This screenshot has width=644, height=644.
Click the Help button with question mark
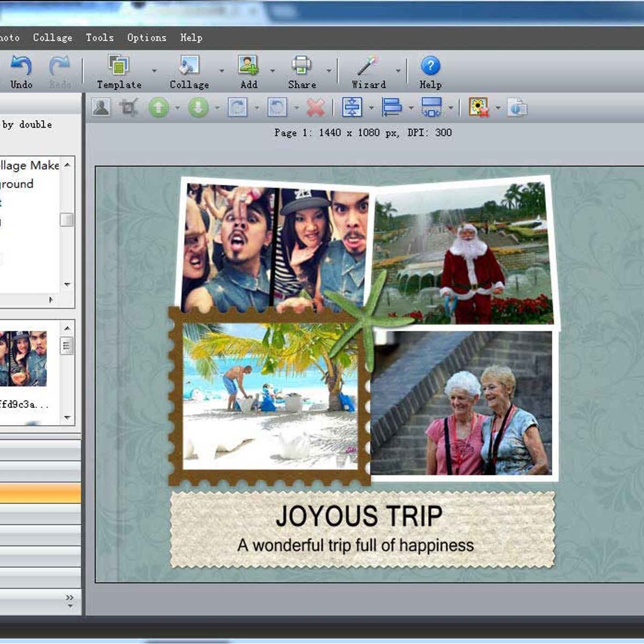pos(429,68)
